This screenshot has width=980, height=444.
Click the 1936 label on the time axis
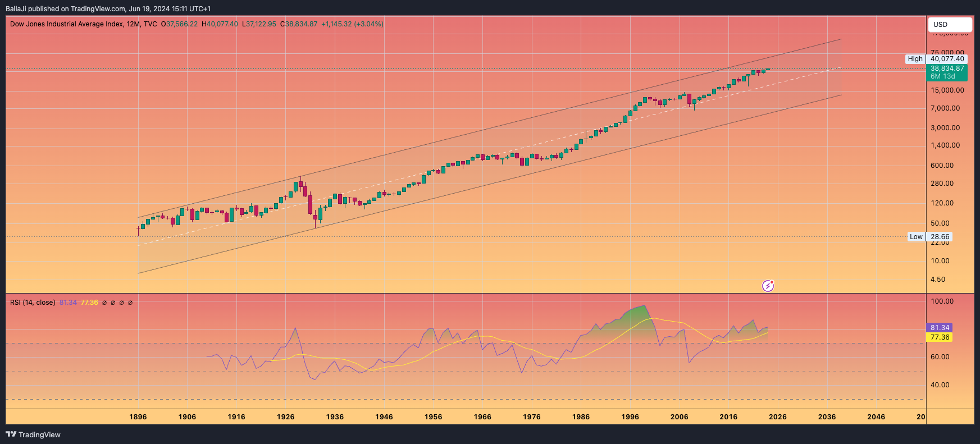[x=335, y=417]
